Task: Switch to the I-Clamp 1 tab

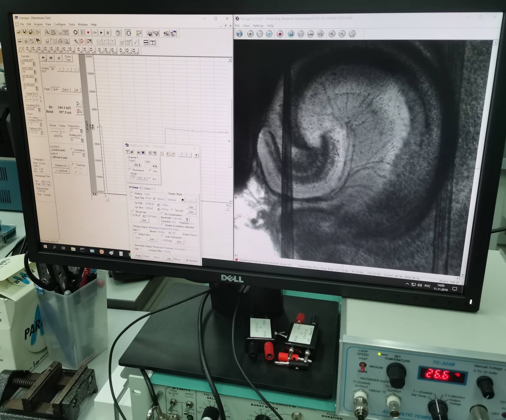Action: click(148, 188)
